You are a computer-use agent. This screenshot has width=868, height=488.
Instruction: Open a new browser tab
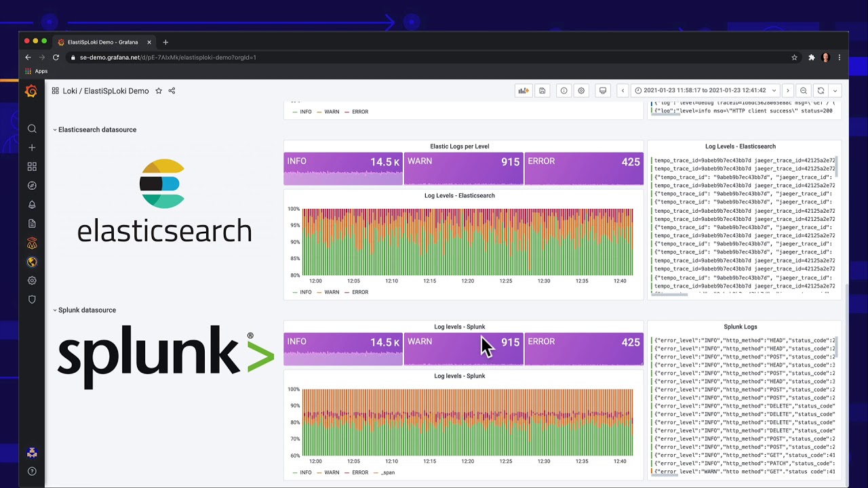(165, 42)
